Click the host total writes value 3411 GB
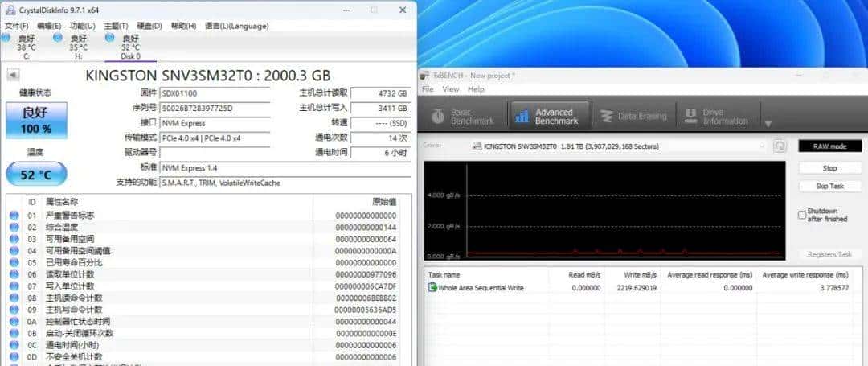This screenshot has height=366, width=868. click(381, 109)
